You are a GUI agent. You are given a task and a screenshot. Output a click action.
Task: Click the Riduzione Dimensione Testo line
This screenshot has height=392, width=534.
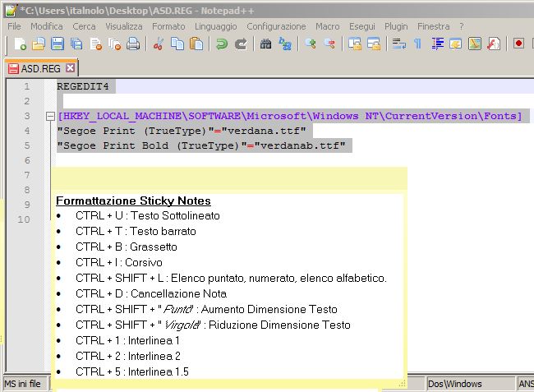pos(213,325)
